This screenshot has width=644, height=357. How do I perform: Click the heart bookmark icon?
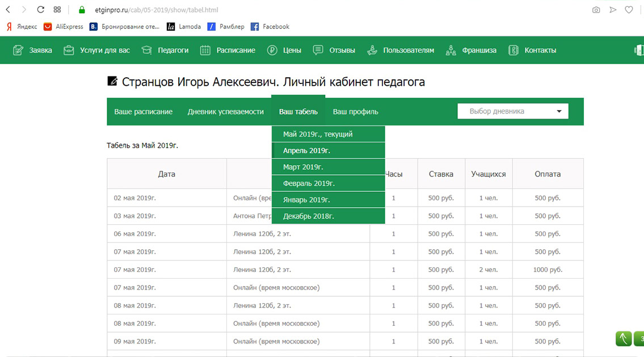pyautogui.click(x=629, y=10)
